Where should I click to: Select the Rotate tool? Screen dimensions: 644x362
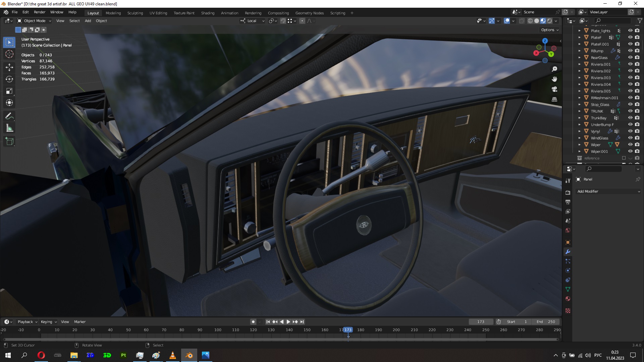click(9, 79)
